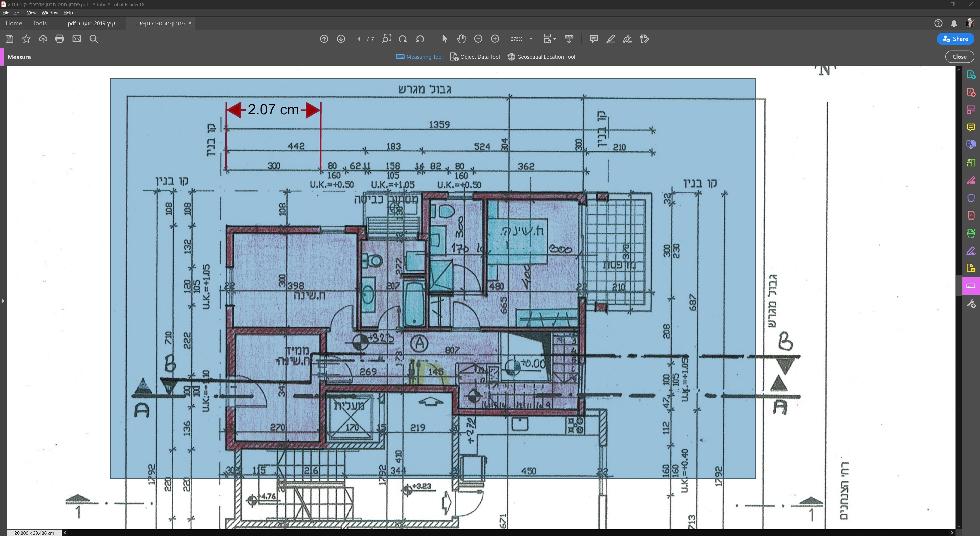Go to the next page arrow
This screenshot has width=980, height=536.
341,39
